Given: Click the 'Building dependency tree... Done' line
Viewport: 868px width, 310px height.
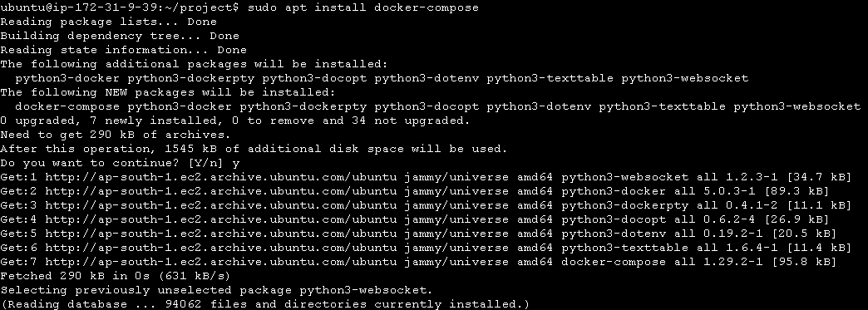Looking at the screenshot, I should 120,36.
